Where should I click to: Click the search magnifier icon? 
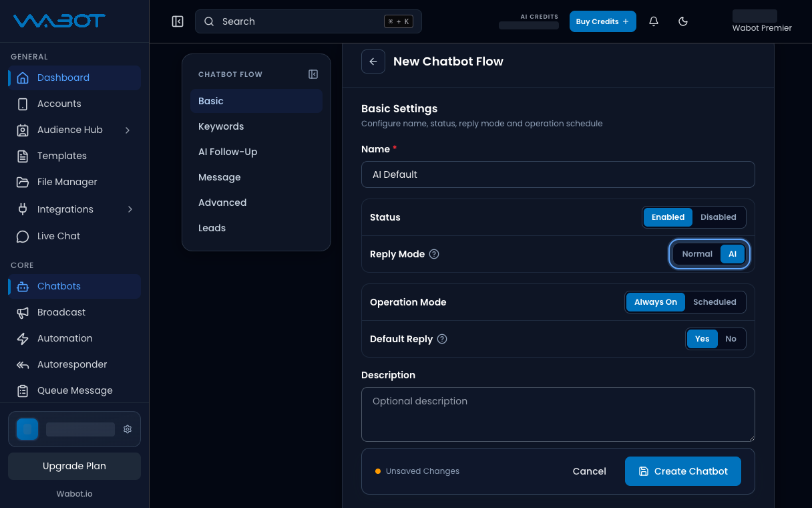point(209,21)
